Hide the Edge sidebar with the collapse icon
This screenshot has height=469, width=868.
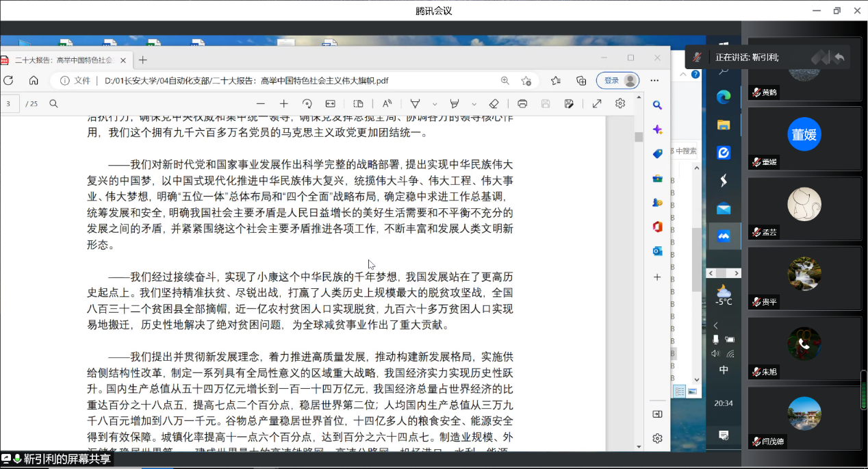tap(657, 414)
